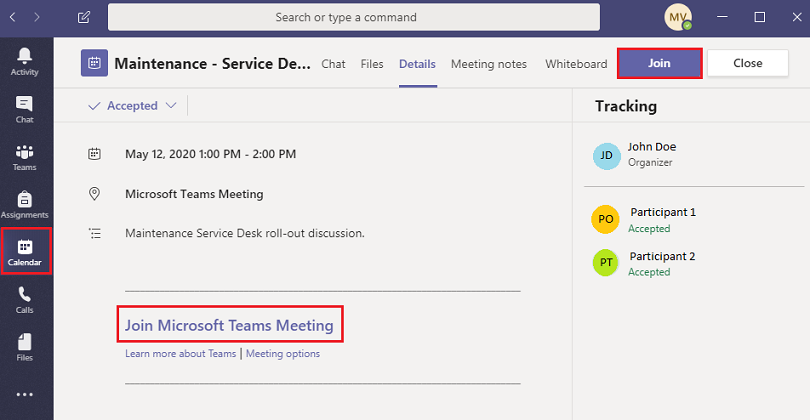Go to Teams in the sidebar

[x=25, y=157]
